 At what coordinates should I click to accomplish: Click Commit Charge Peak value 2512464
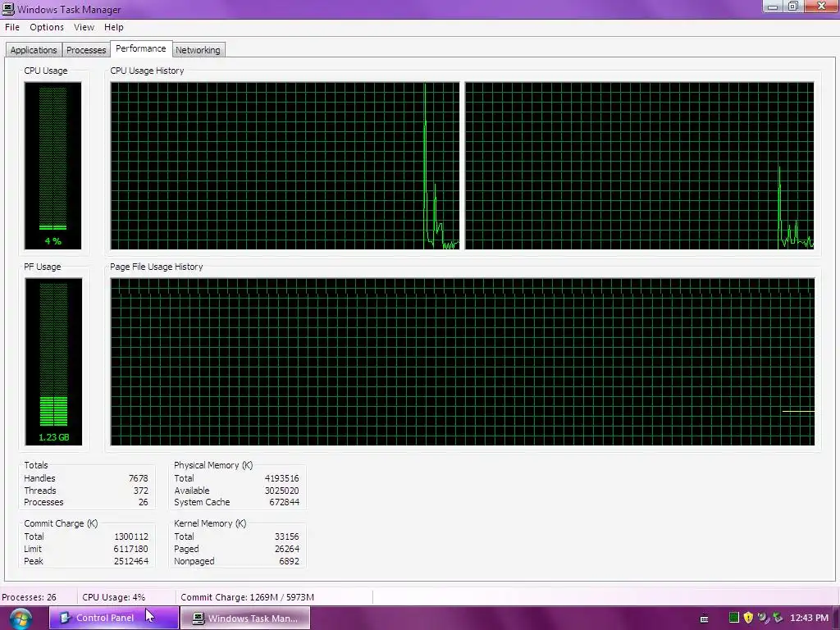point(131,561)
